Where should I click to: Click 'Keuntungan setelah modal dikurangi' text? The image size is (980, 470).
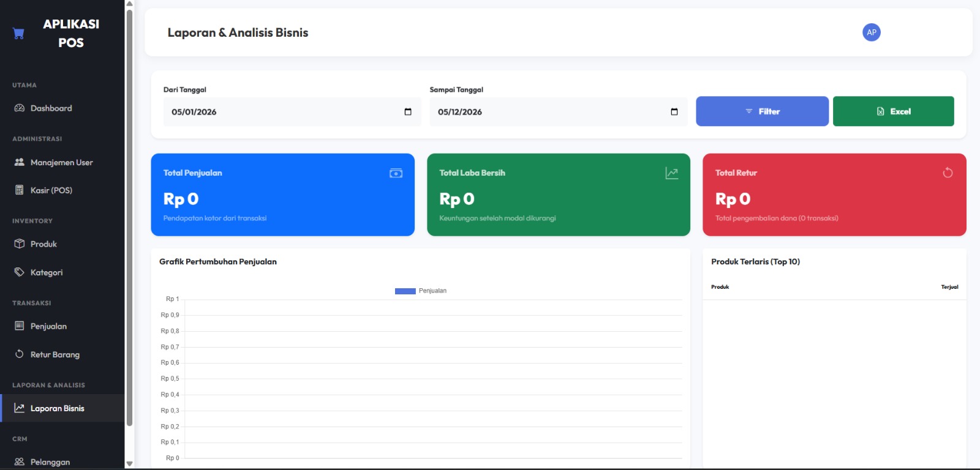coord(497,218)
